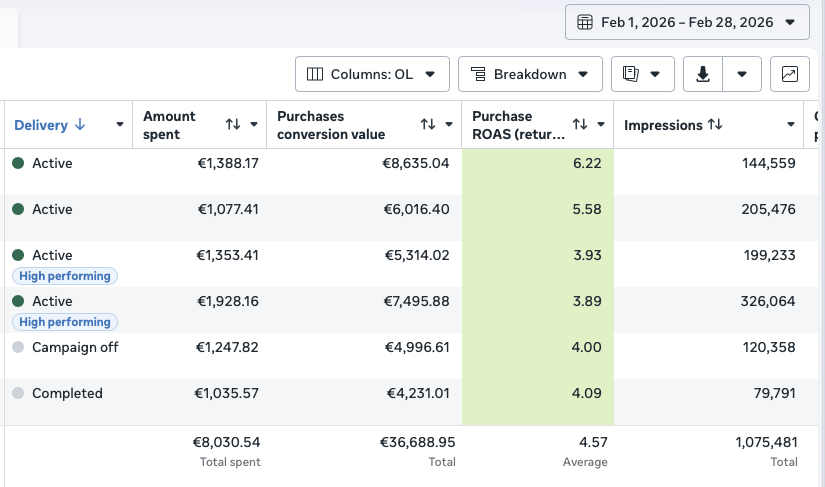Open Amount spent column options caret
This screenshot has height=487, width=825.
click(x=254, y=125)
